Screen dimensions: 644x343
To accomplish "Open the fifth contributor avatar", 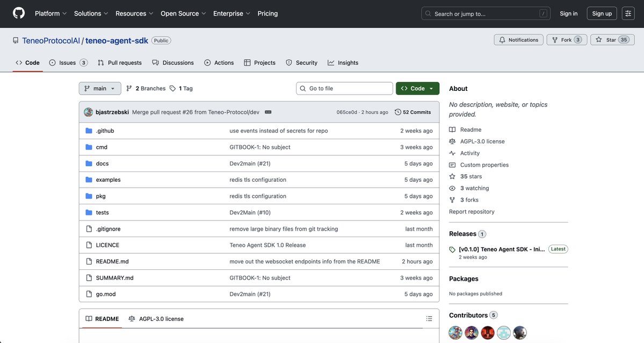I will pyautogui.click(x=519, y=332).
